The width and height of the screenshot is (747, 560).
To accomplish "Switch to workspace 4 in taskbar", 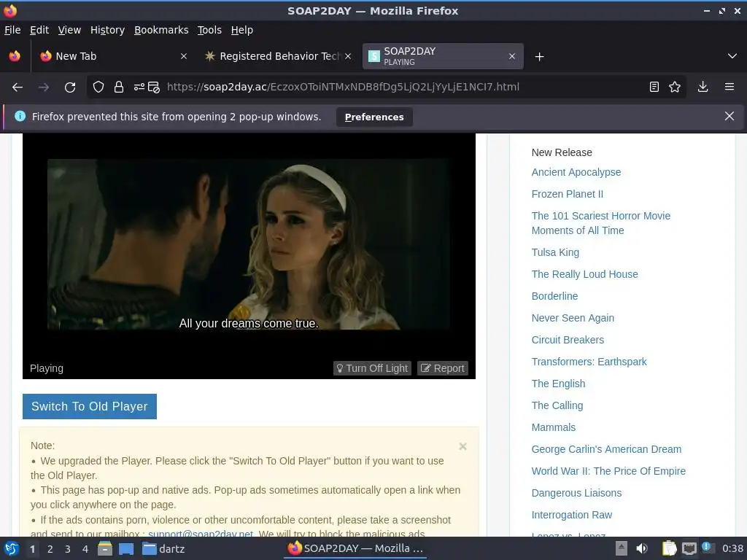I will pyautogui.click(x=85, y=549).
